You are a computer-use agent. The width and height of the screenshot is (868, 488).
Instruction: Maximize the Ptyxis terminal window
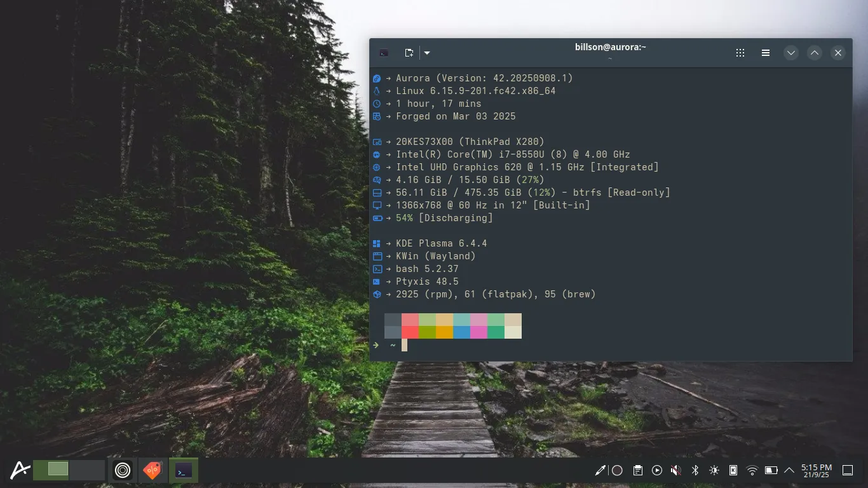pyautogui.click(x=815, y=53)
